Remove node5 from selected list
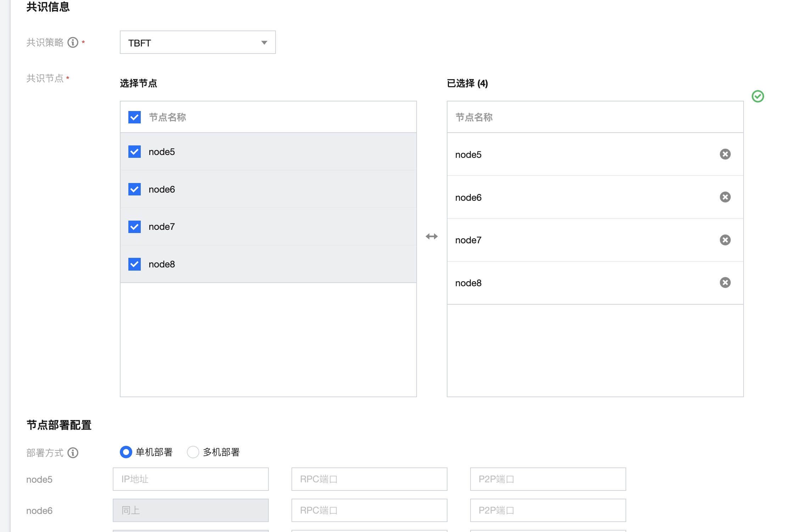Viewport: 812px width, 532px height. [725, 154]
